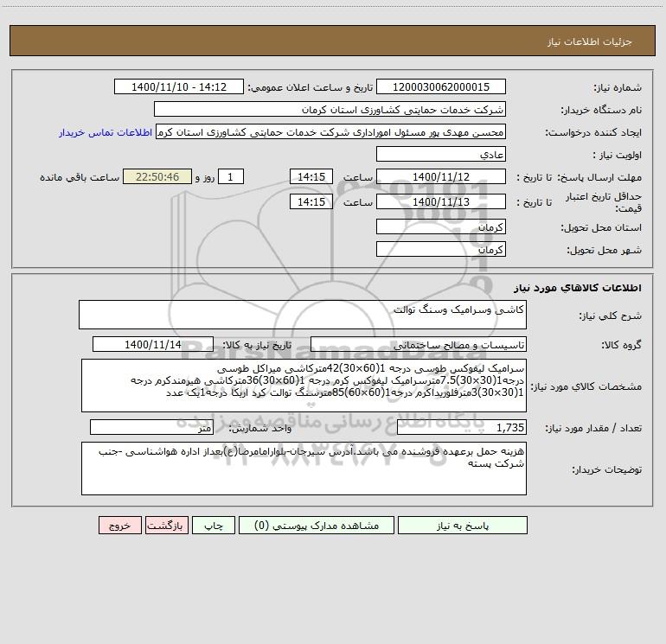The height and width of the screenshot is (644, 666).
Task: Select the شماره نیاز field 1200030062000015
Action: (x=441, y=87)
